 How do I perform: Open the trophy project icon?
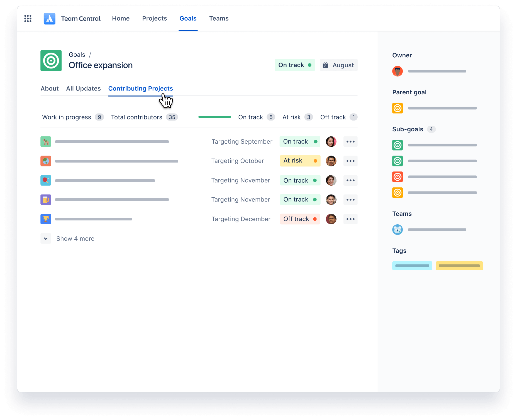(46, 219)
